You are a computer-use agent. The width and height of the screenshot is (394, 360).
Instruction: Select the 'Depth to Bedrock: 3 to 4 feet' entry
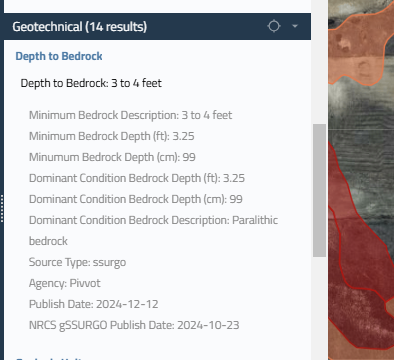(91, 83)
